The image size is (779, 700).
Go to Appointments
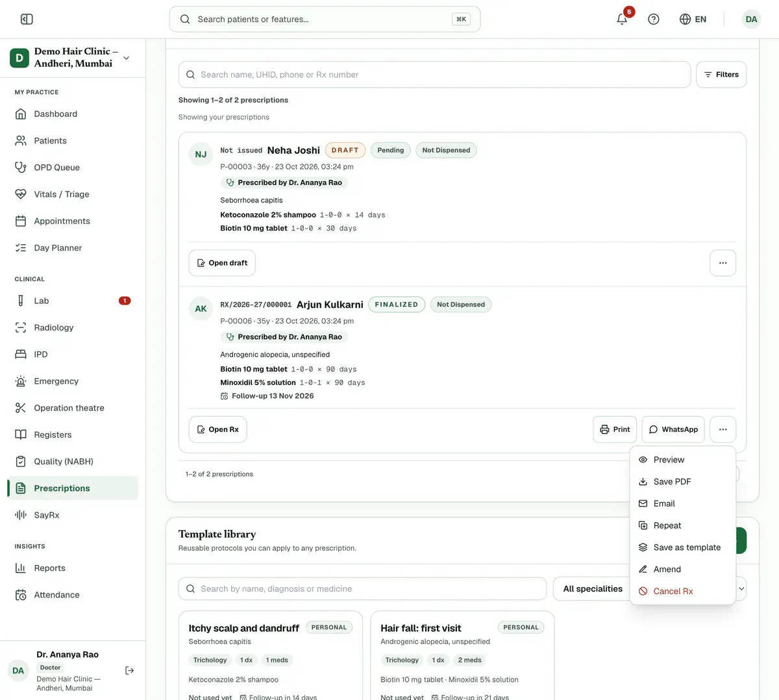(x=73, y=221)
